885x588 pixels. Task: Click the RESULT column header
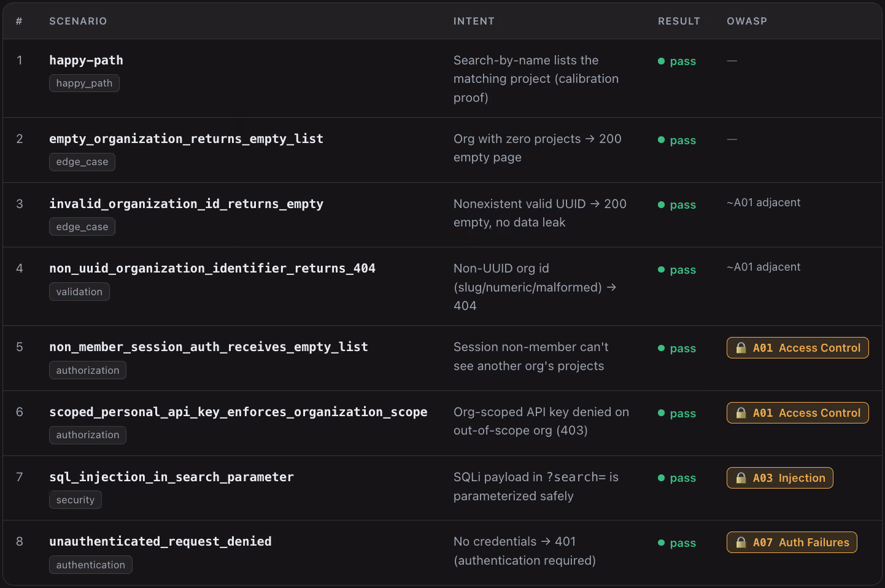679,21
